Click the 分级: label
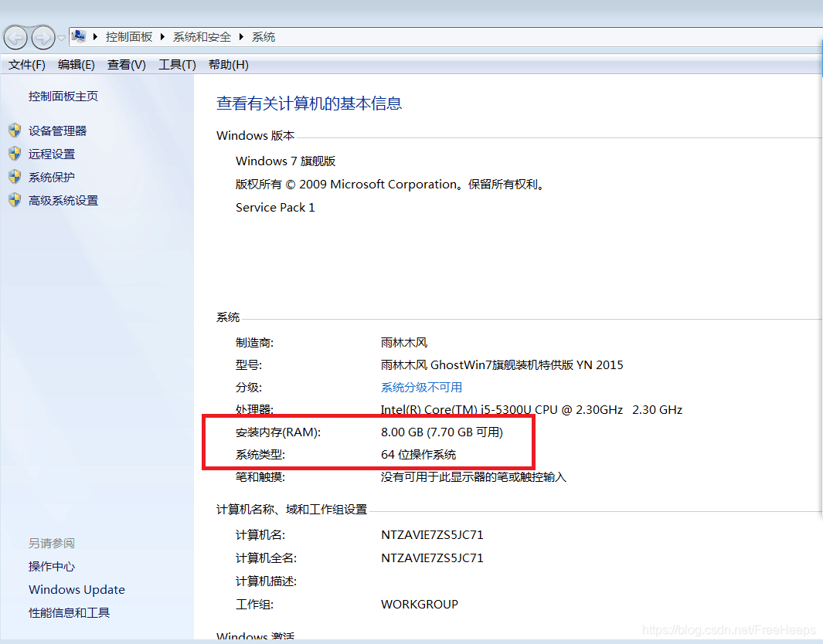 click(x=249, y=387)
